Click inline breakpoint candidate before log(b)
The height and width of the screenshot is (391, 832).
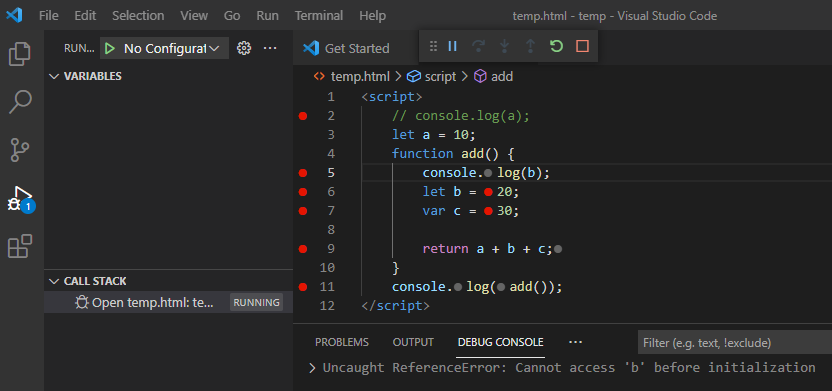(488, 173)
